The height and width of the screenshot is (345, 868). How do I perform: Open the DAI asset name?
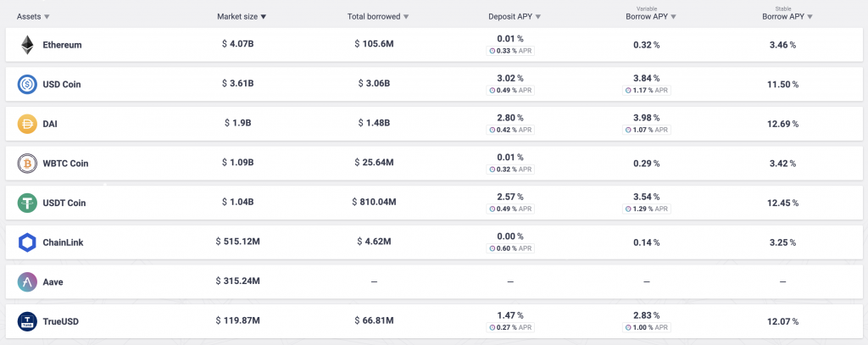pos(50,124)
